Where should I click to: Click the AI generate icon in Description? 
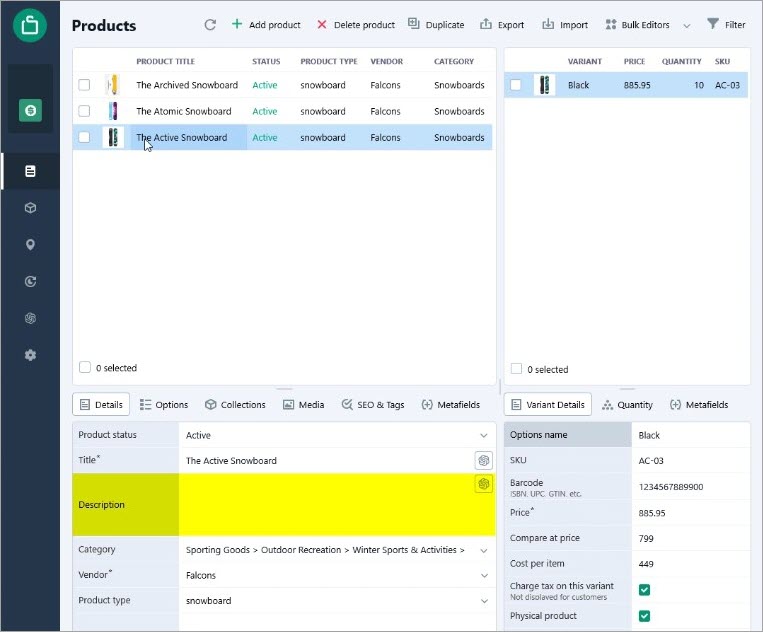tap(483, 484)
